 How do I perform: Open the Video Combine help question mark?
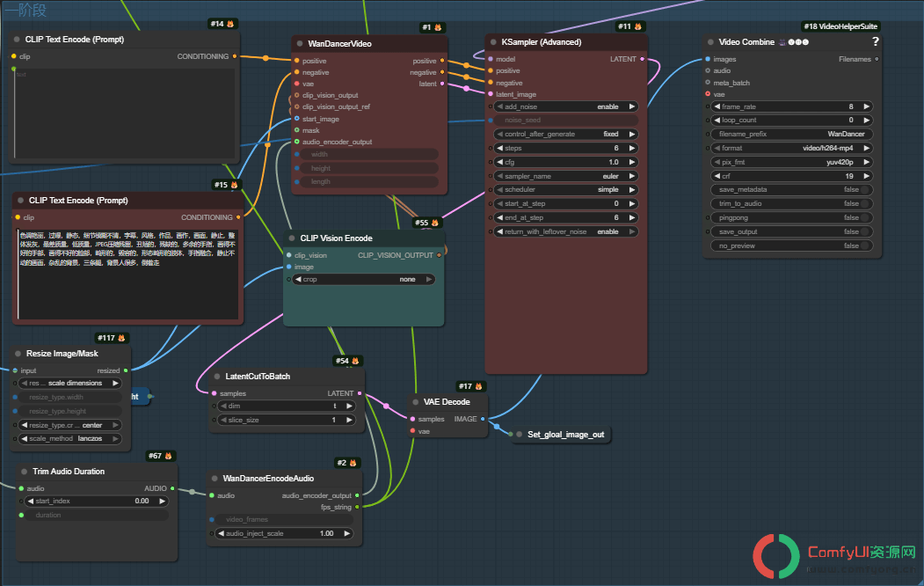(875, 41)
